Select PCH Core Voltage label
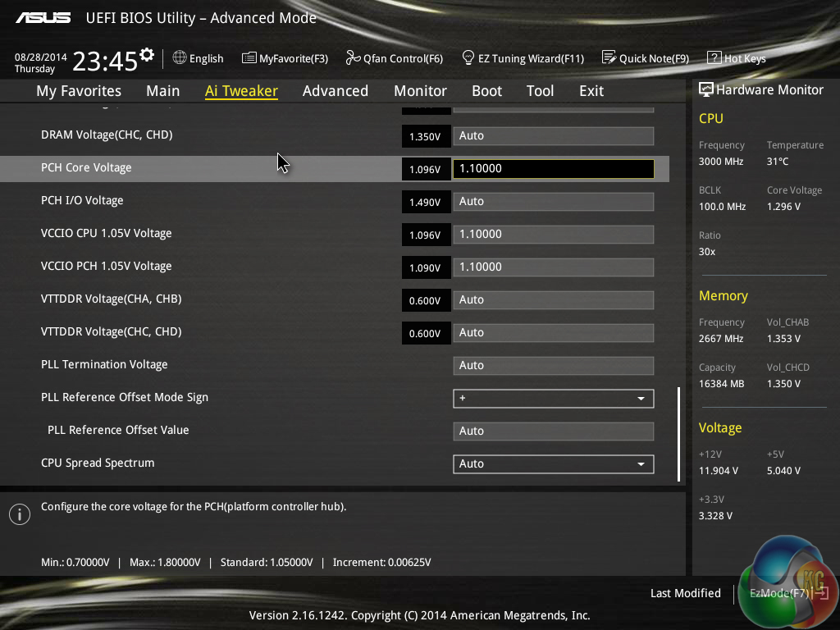 (x=86, y=167)
